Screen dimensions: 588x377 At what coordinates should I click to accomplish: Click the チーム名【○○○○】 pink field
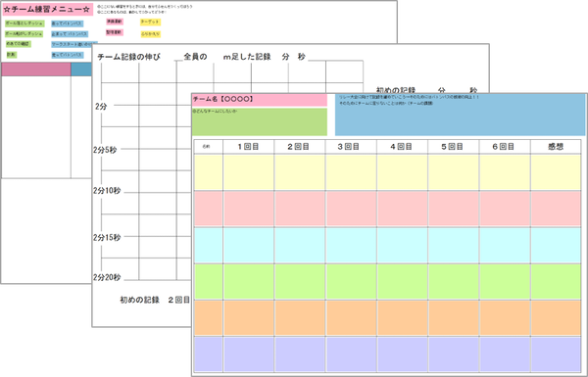coord(260,100)
